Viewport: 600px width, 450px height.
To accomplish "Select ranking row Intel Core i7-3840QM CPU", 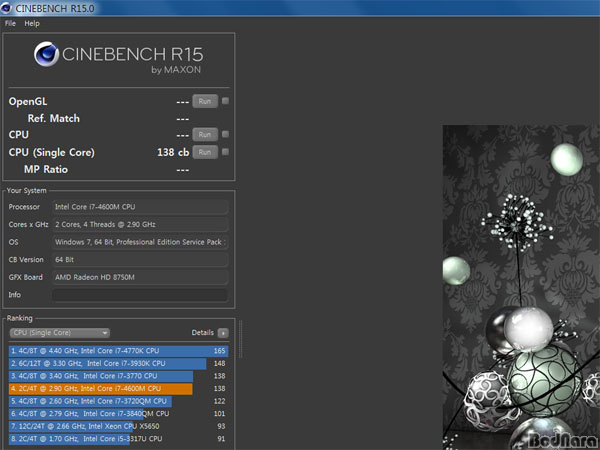I will [x=118, y=414].
